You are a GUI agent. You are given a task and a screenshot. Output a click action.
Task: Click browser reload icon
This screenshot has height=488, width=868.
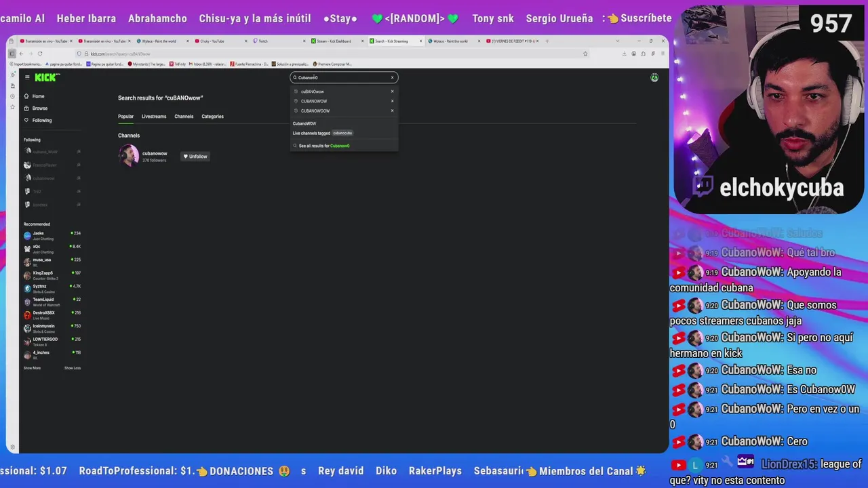tap(40, 54)
